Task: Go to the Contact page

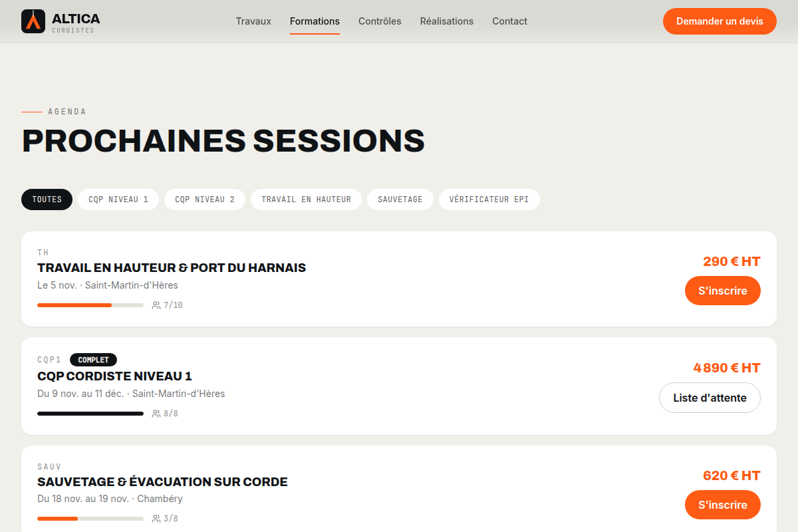Action: (509, 21)
